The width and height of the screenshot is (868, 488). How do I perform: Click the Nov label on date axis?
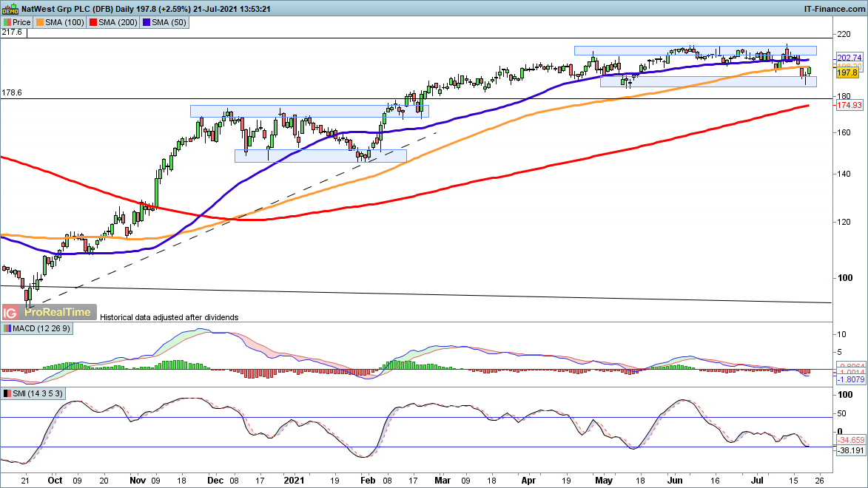(x=138, y=481)
